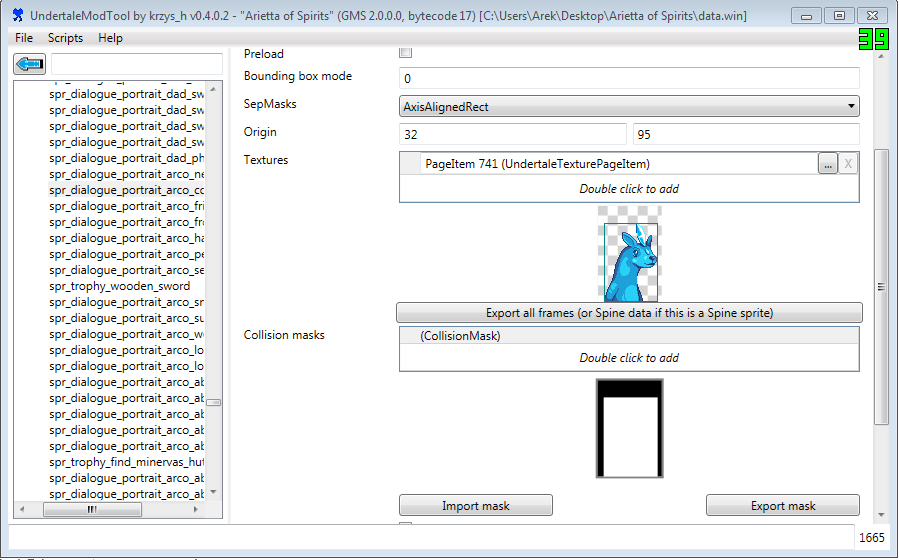899x560 pixels.
Task: Click the Export all frames button
Action: point(629,313)
